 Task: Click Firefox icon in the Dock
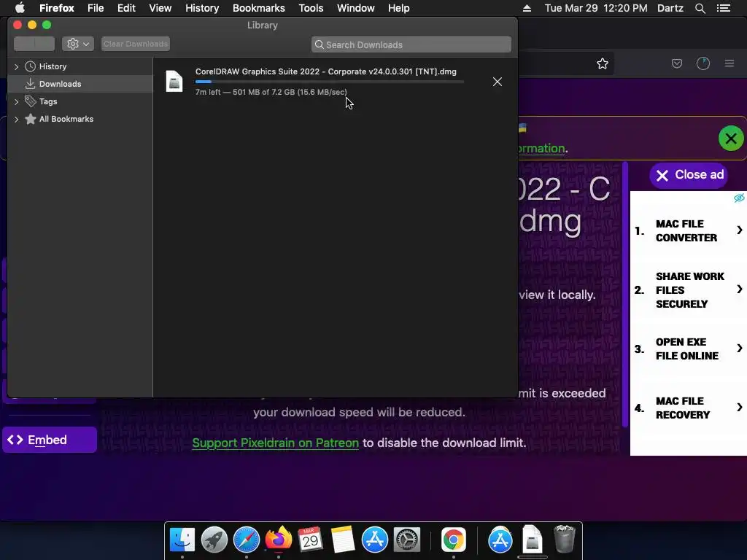point(278,540)
